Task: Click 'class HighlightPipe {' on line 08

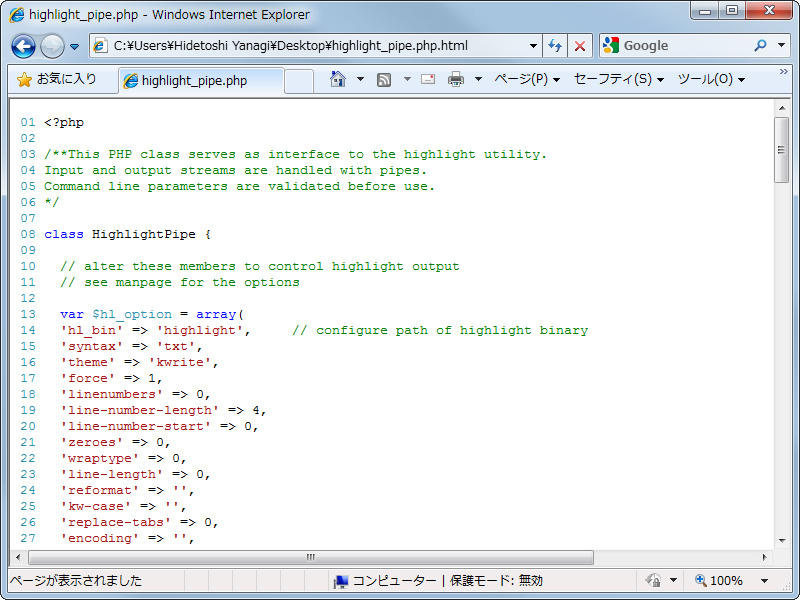Action: [x=128, y=235]
